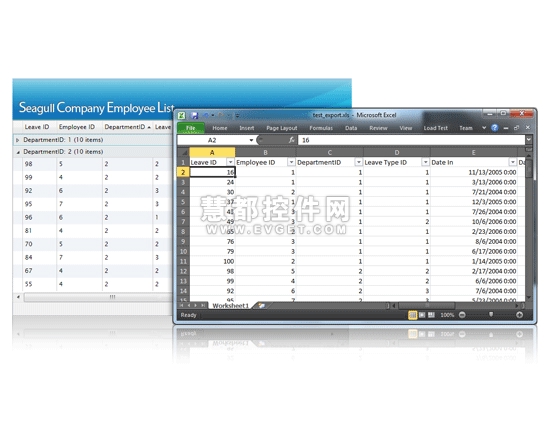Click the Employee ID header in employee grid
This screenshot has height=430, width=550.
tap(77, 127)
